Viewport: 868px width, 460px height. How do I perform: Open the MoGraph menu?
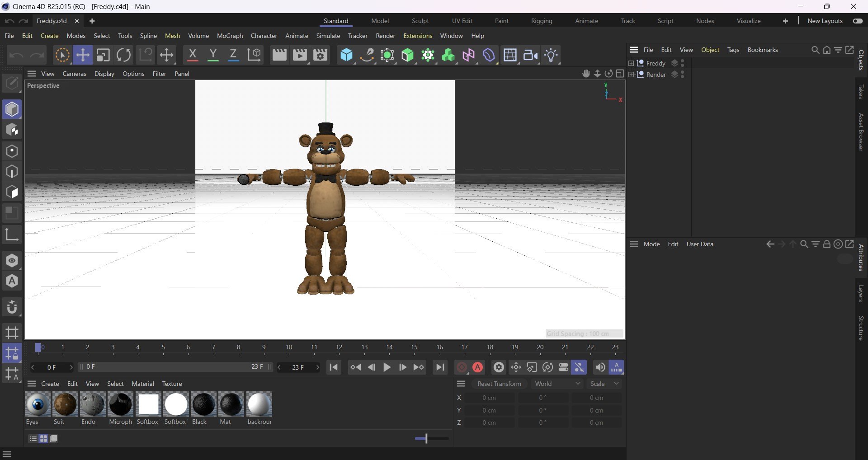pos(230,36)
